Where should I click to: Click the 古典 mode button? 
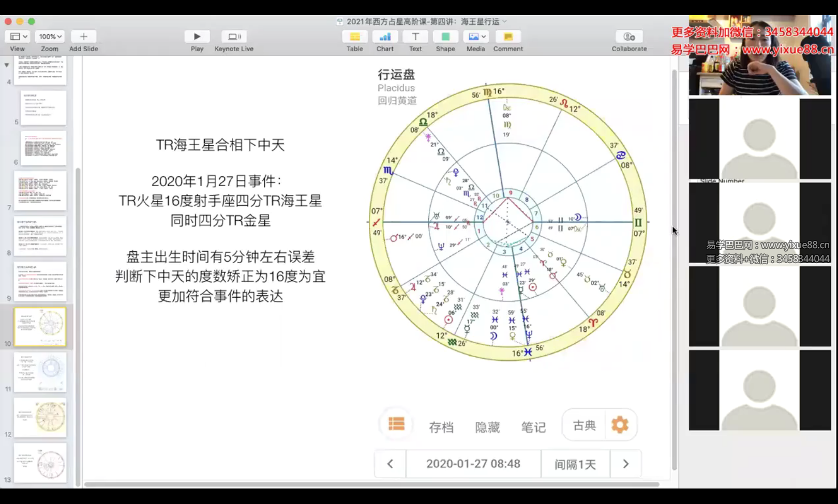pos(585,425)
